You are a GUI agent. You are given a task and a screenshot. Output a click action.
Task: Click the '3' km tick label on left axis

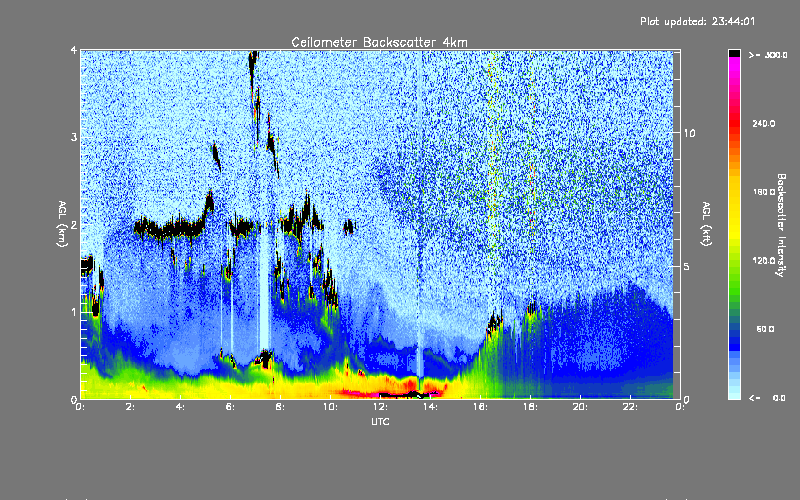point(74,137)
